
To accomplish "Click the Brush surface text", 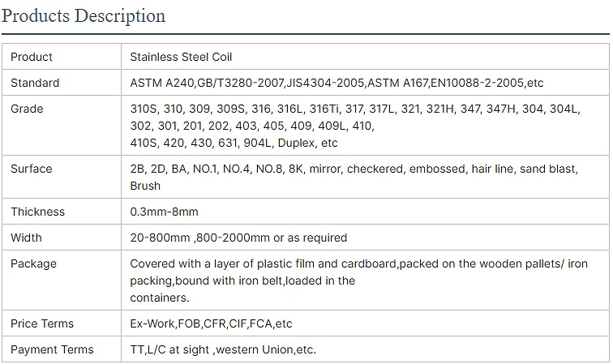I will coord(145,186).
